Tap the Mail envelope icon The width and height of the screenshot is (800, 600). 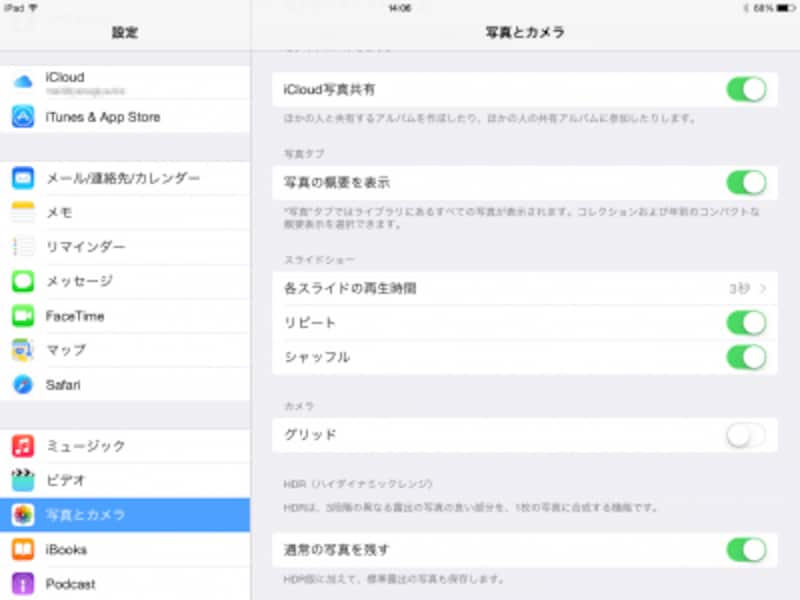tap(23, 178)
